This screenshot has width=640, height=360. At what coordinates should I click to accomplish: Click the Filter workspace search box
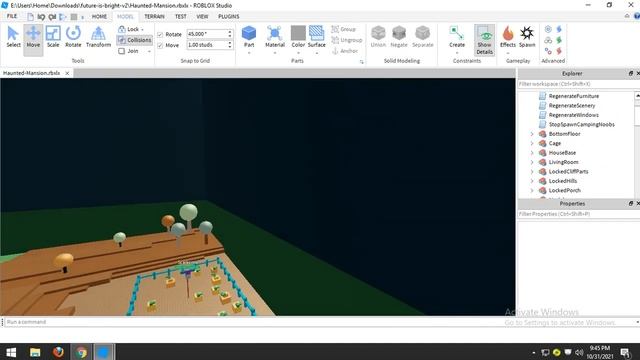578,84
